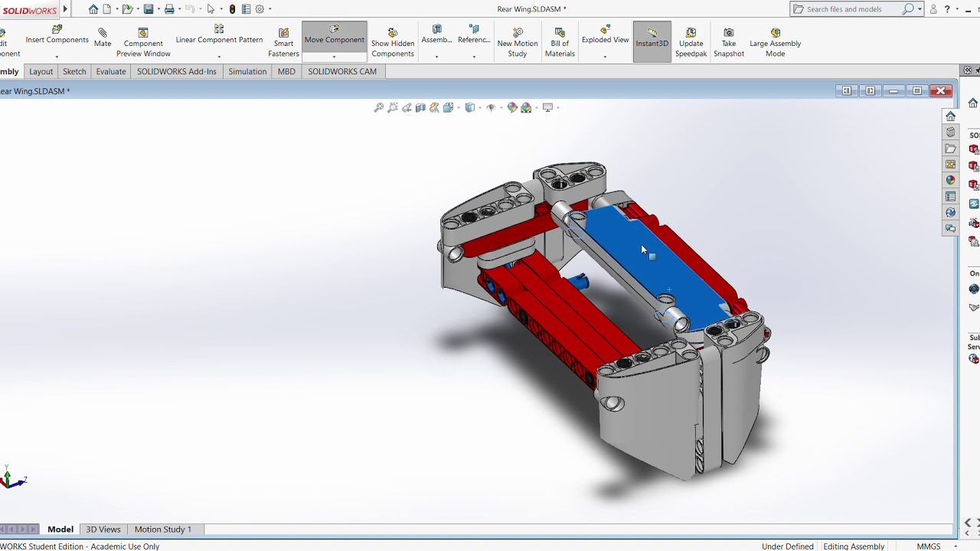Click Zoom to Fit icon
The height and width of the screenshot is (551, 980).
pos(378,108)
